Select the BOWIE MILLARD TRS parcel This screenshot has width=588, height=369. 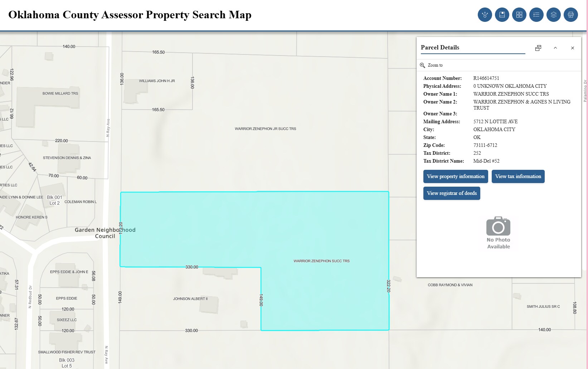61,93
